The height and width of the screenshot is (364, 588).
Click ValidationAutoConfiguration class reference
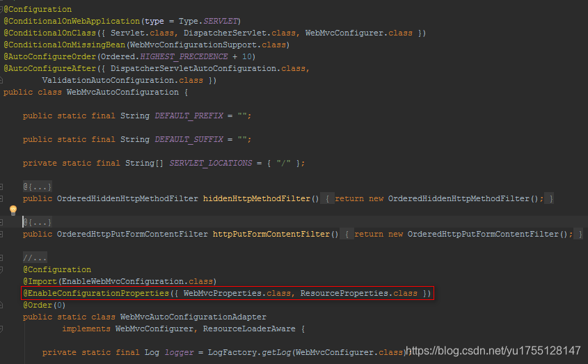tap(108, 80)
